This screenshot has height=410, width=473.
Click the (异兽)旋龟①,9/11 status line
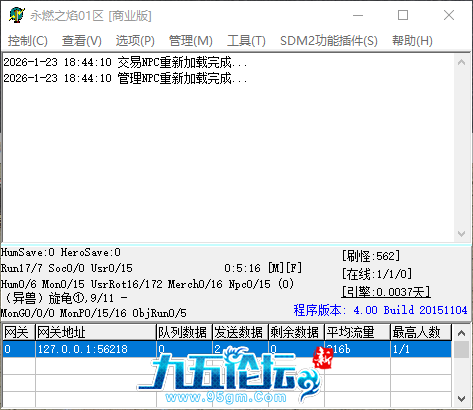pyautogui.click(x=65, y=298)
